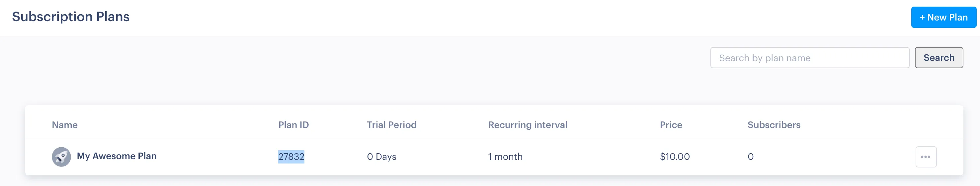Viewport: 980px width, 186px height.
Task: Click the Name column header
Action: 65,125
